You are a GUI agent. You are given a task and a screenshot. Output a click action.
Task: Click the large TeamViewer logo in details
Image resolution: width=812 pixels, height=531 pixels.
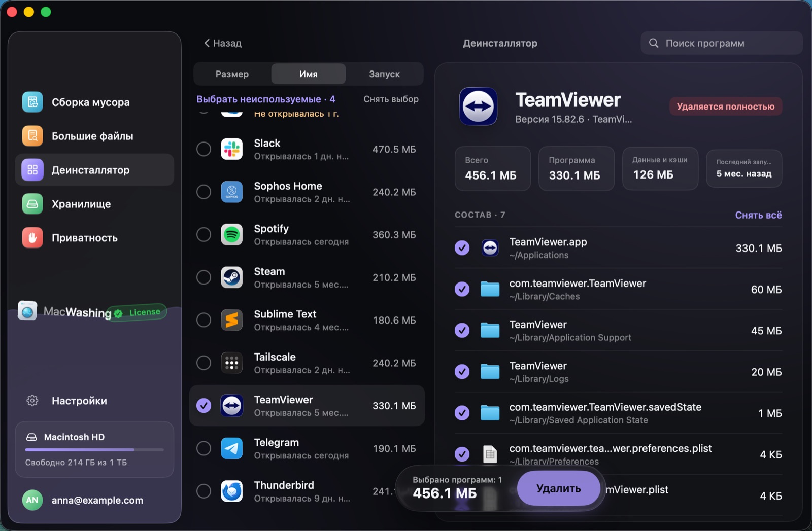coord(478,107)
